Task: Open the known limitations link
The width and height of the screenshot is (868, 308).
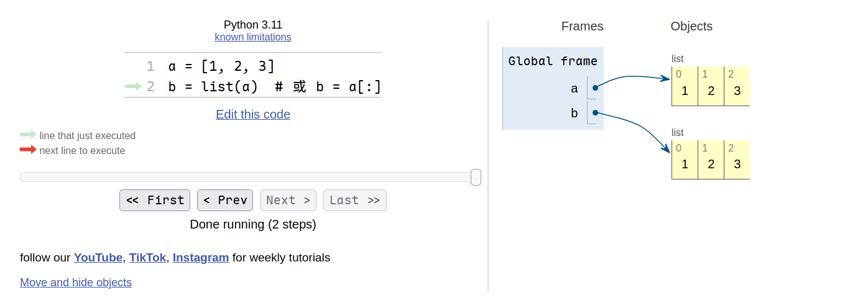Action: pos(253,37)
